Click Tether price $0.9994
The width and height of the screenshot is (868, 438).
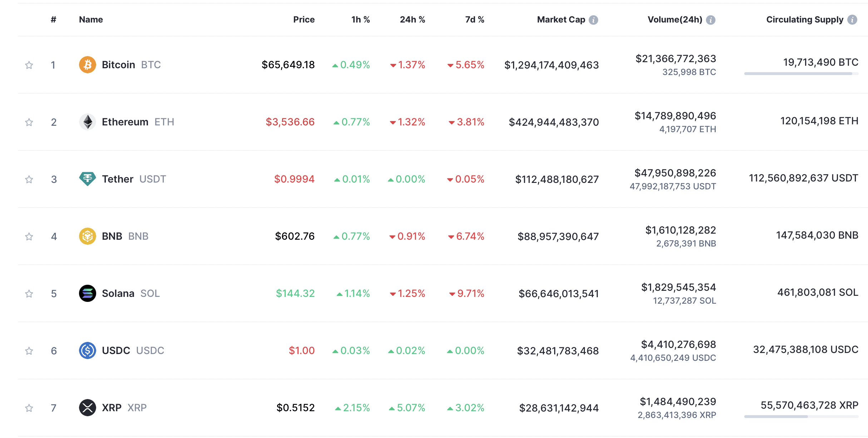pos(294,179)
